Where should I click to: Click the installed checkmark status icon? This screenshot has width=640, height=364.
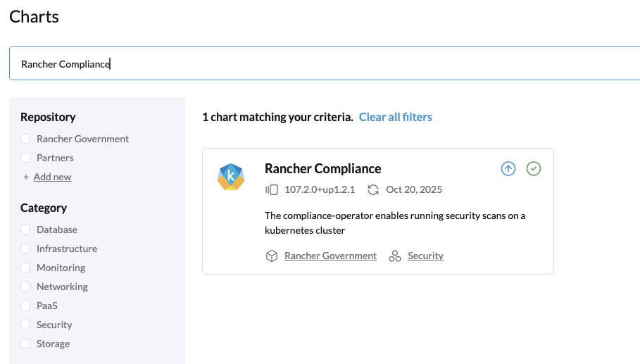point(534,168)
